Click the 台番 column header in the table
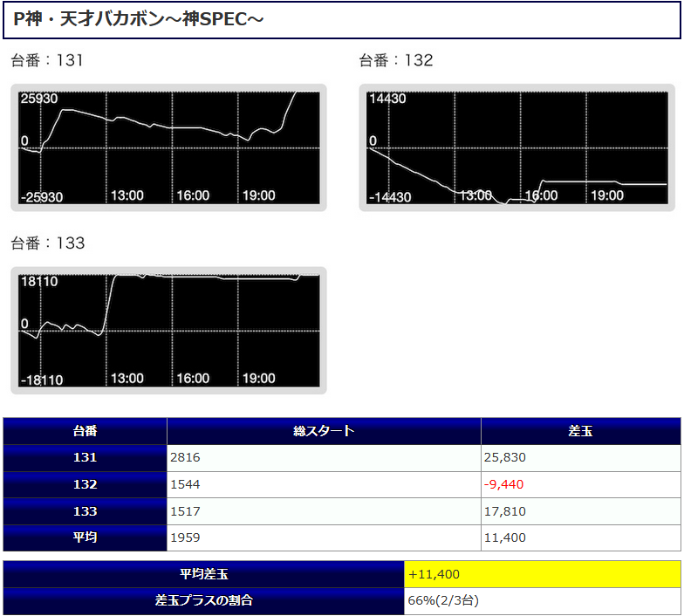Image resolution: width=684 pixels, height=616 pixels. coord(85,431)
